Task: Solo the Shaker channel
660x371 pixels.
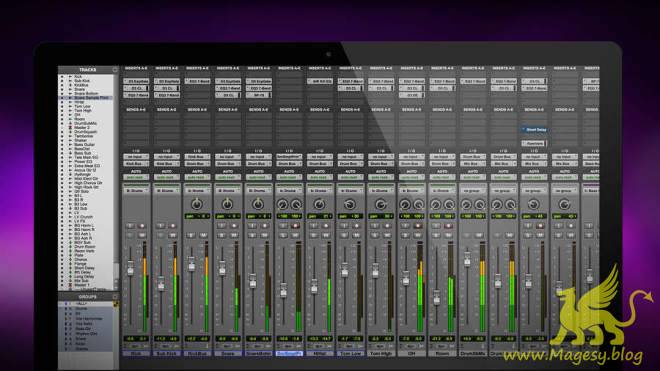Action: point(559,235)
